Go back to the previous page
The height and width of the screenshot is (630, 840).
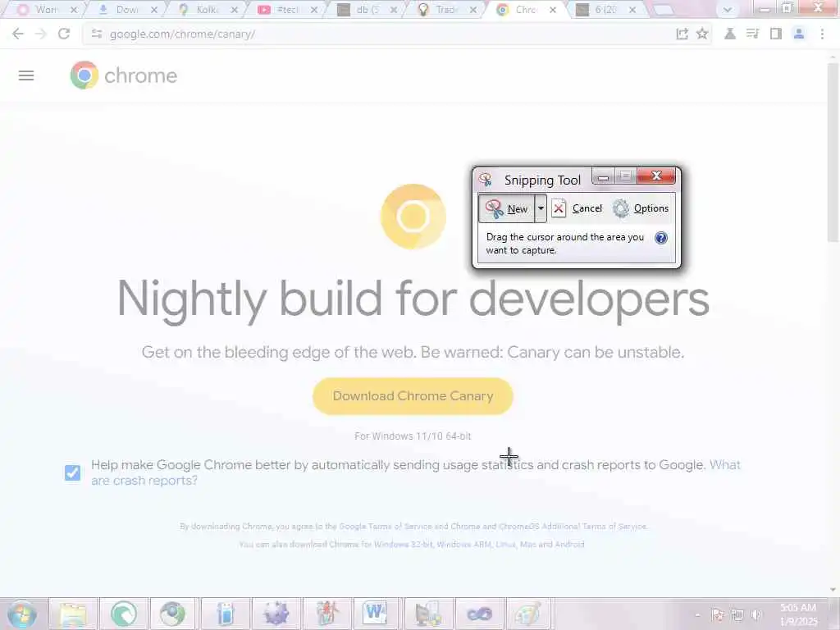[x=18, y=34]
